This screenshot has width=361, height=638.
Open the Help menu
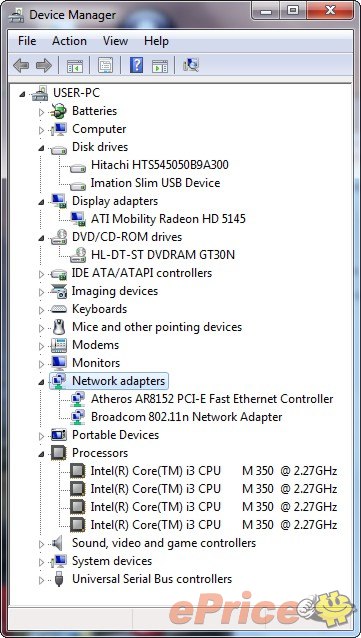click(156, 41)
